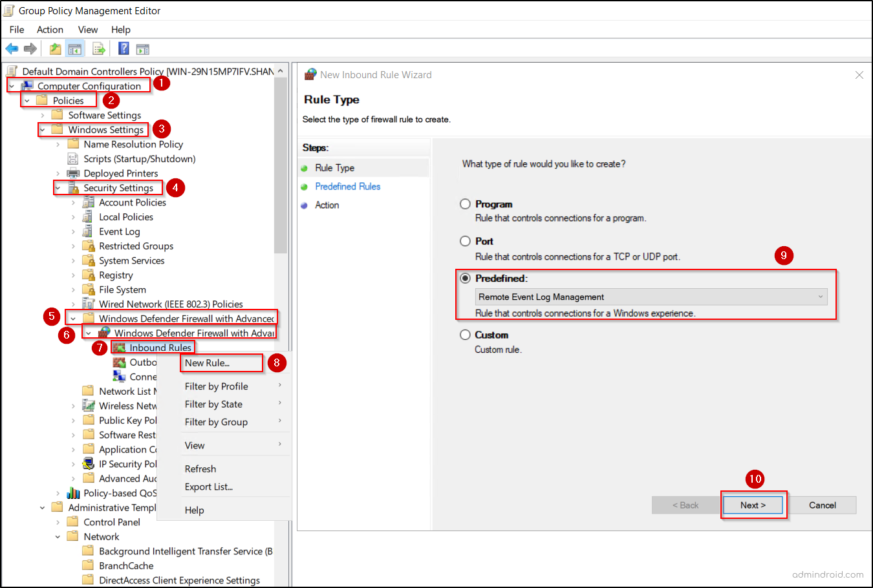Click the Forward navigation arrow in the toolbar
Screen dimensions: 873x588
coord(29,48)
